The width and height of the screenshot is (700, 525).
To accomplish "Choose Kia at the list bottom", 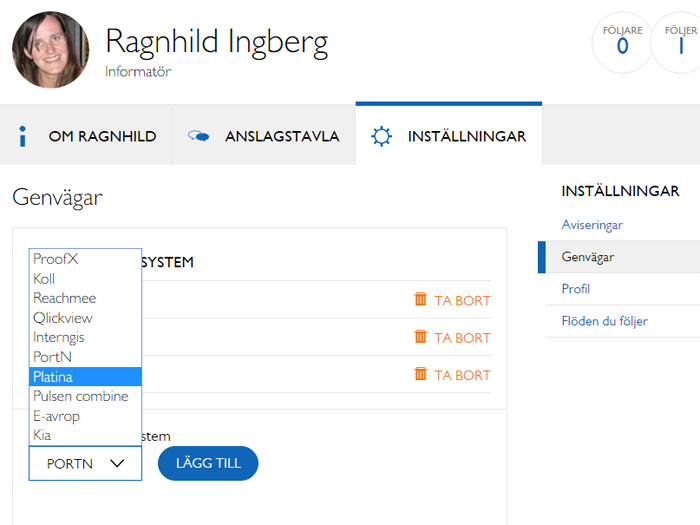I will point(85,435).
